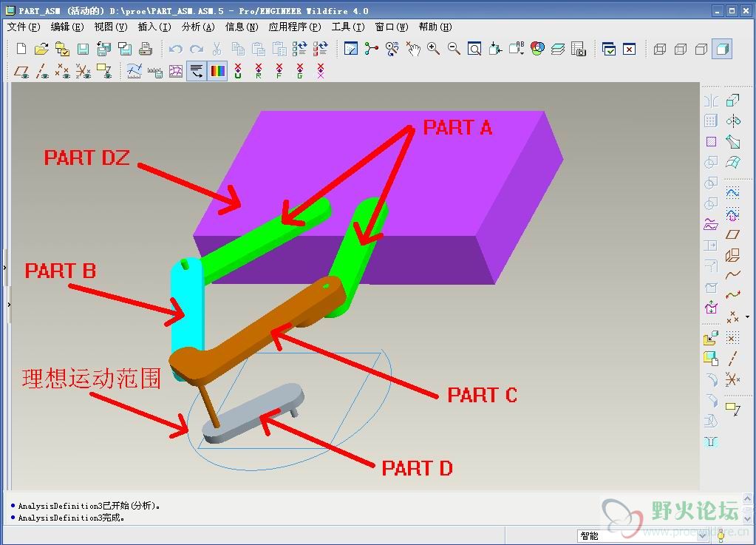Print the model with printer icon
The image size is (756, 545).
145,49
